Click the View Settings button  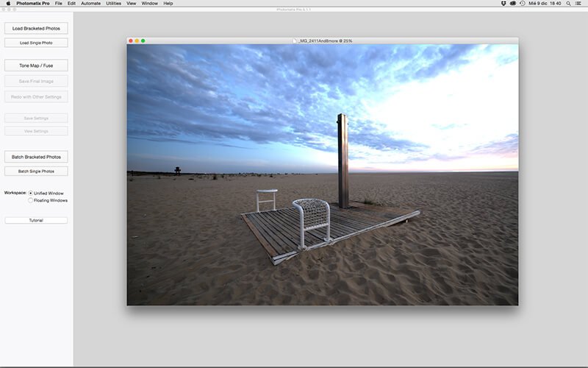click(x=36, y=131)
